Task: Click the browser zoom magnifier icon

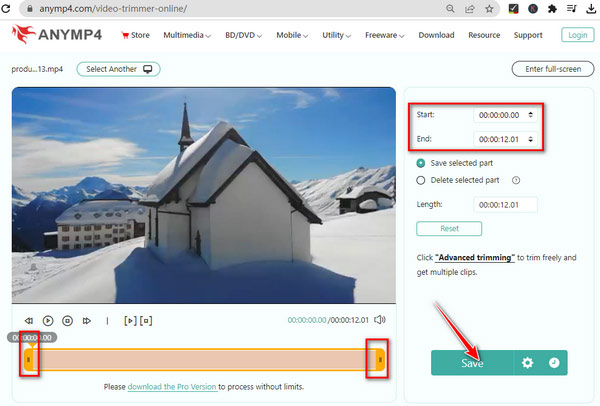Action: click(x=450, y=8)
